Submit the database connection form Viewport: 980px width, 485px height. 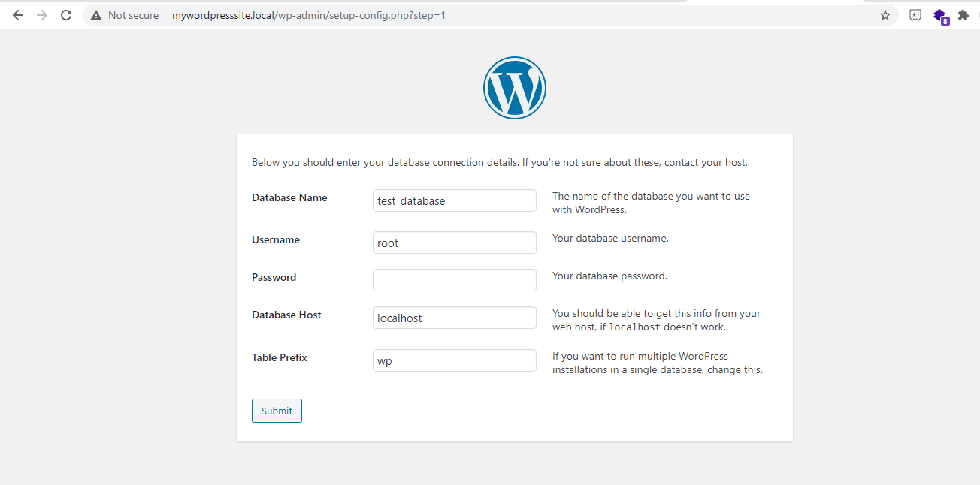pos(277,411)
